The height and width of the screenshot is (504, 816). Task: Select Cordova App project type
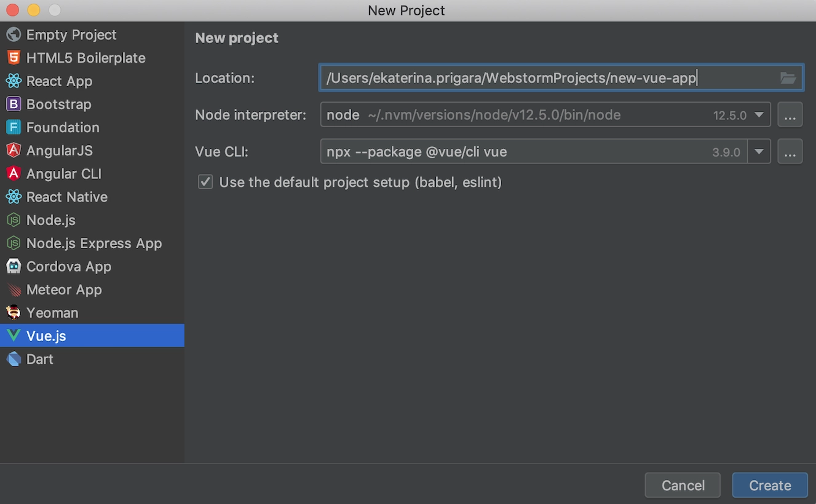tap(92, 266)
